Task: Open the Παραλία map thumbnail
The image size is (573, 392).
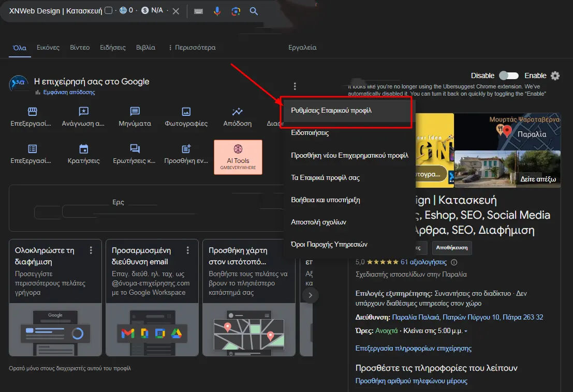Action: [x=507, y=131]
